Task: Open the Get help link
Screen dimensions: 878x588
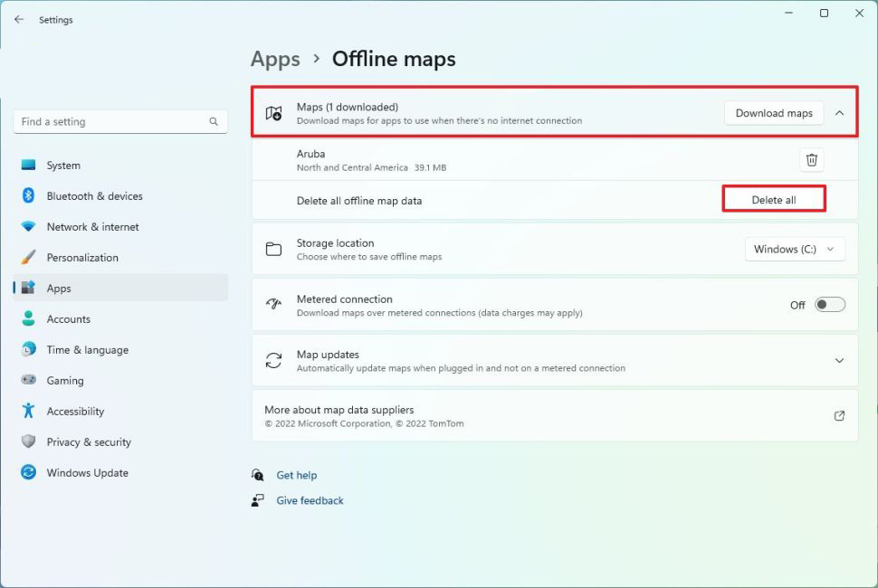Action: [x=296, y=475]
